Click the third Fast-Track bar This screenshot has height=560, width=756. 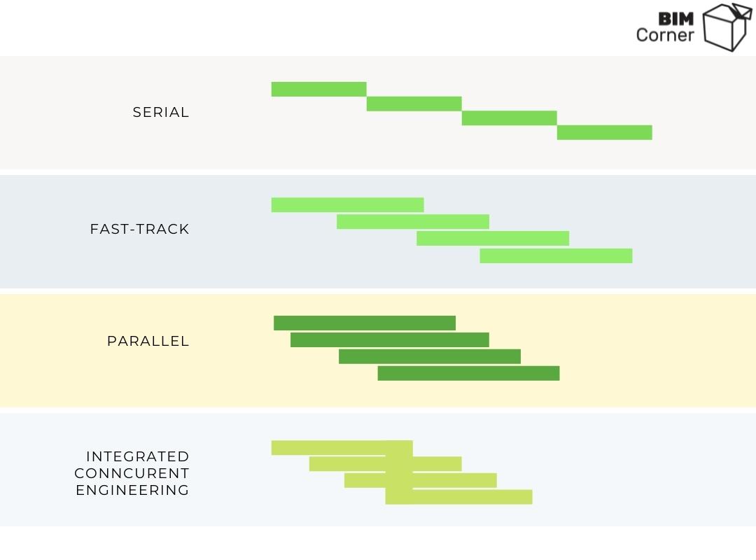coord(493,238)
